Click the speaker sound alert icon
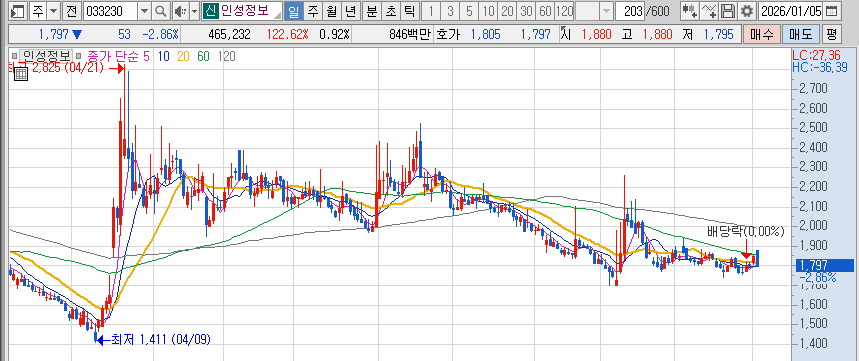The image size is (859, 361). tap(180, 10)
